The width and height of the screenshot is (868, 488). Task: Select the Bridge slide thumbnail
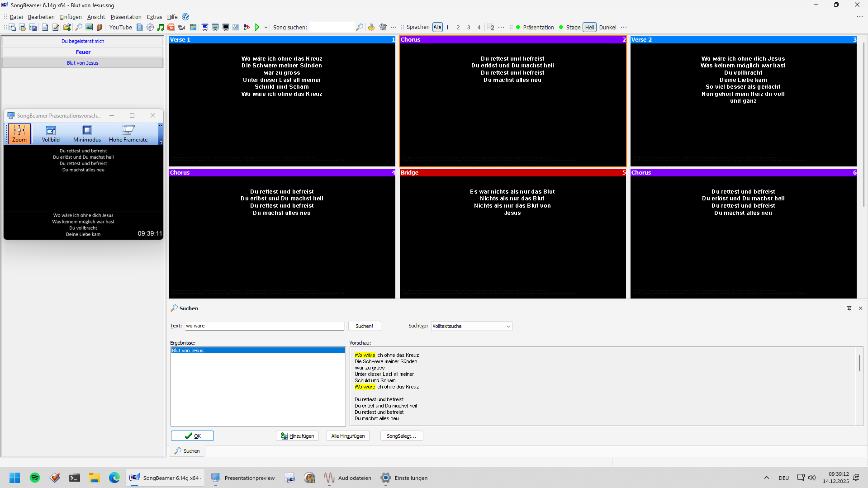[512, 234]
